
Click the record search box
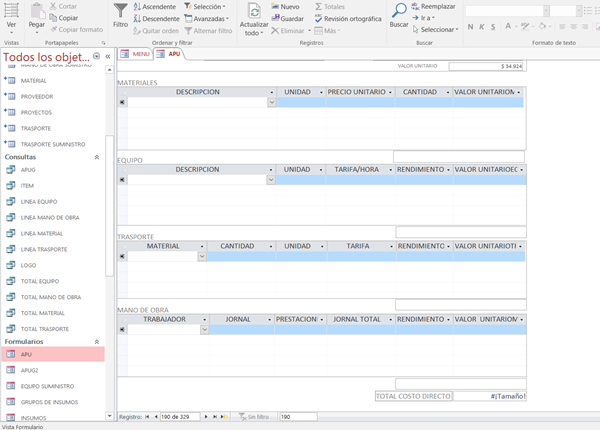(296, 415)
